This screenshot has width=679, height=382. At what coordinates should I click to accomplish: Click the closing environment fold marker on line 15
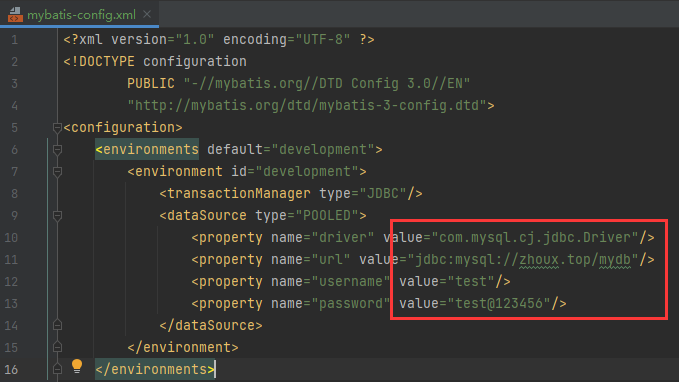pyautogui.click(x=57, y=347)
